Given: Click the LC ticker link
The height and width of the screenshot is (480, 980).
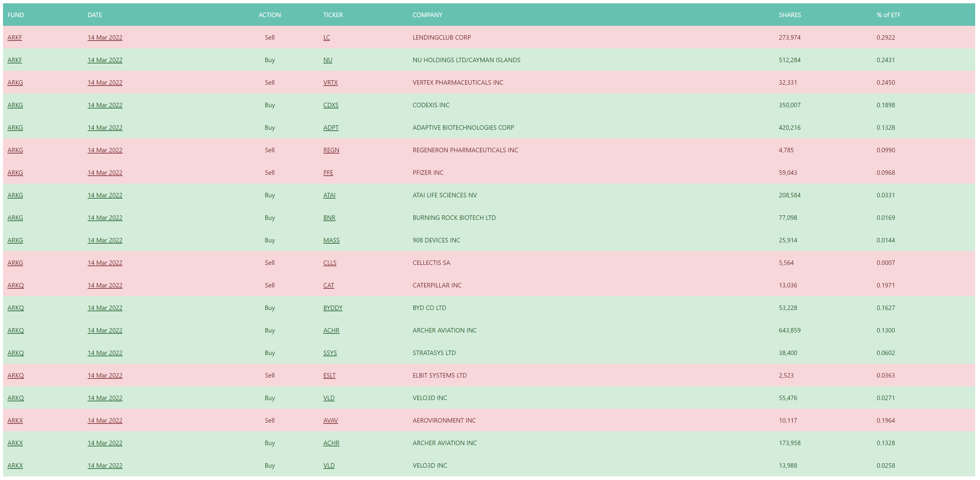Looking at the screenshot, I should (x=326, y=37).
